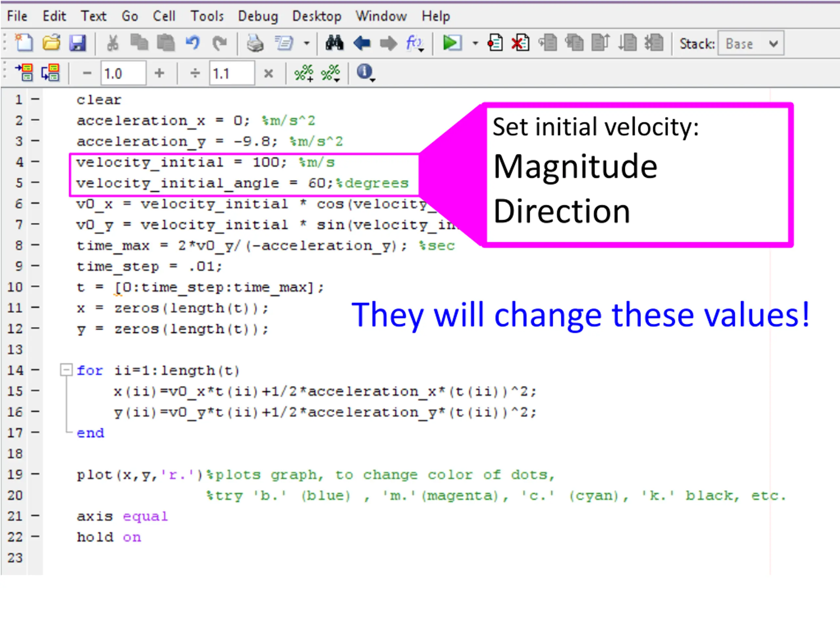Screen dimensions: 840x630
Task: Save the script with floppy icon
Action: [x=77, y=43]
